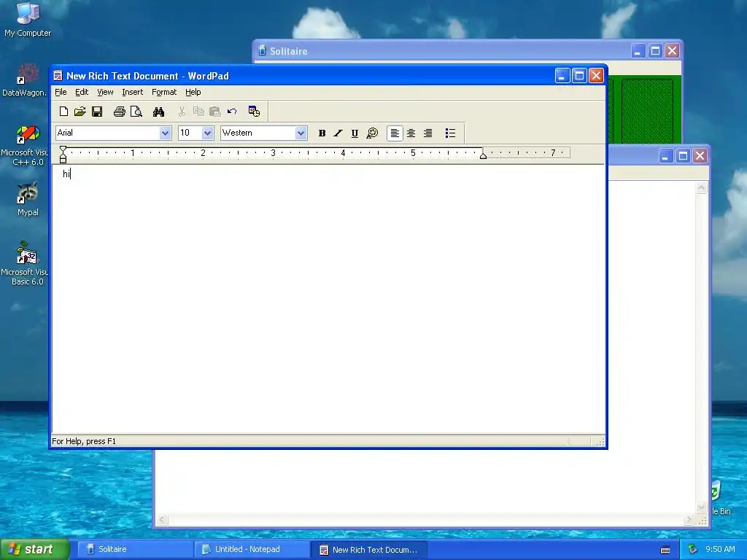Click the right indent marker on the ruler
The width and height of the screenshot is (747, 560).
coord(483,155)
